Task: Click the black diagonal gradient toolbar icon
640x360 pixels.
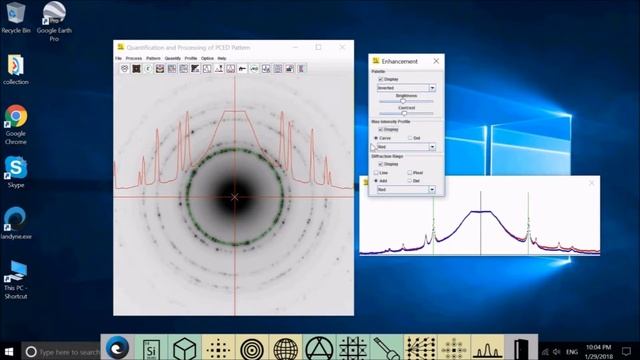Action: [x=195, y=69]
